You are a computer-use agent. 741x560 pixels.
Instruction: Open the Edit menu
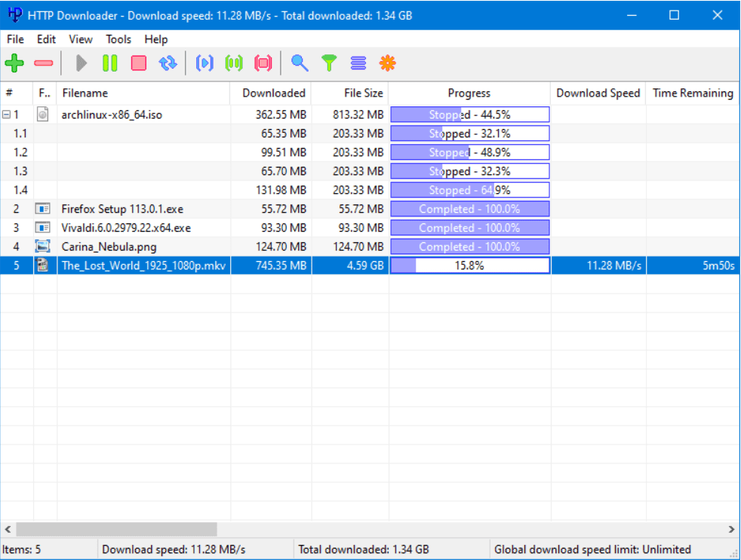46,39
